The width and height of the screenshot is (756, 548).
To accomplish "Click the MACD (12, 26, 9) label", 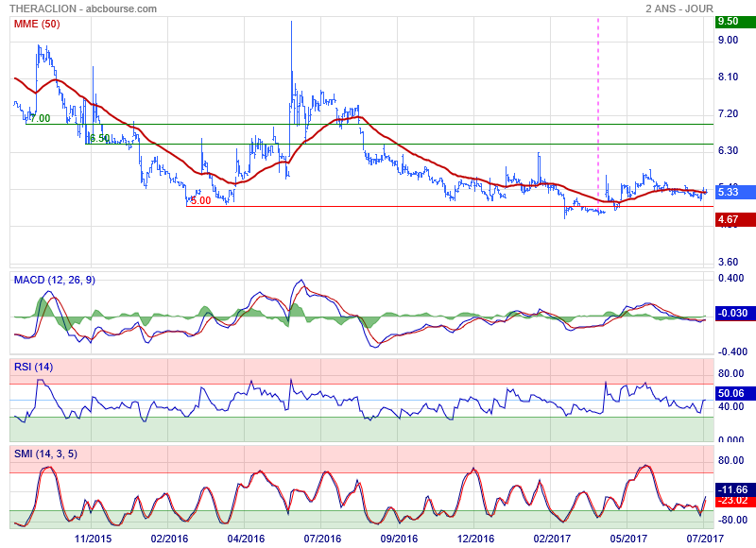I will [x=55, y=280].
